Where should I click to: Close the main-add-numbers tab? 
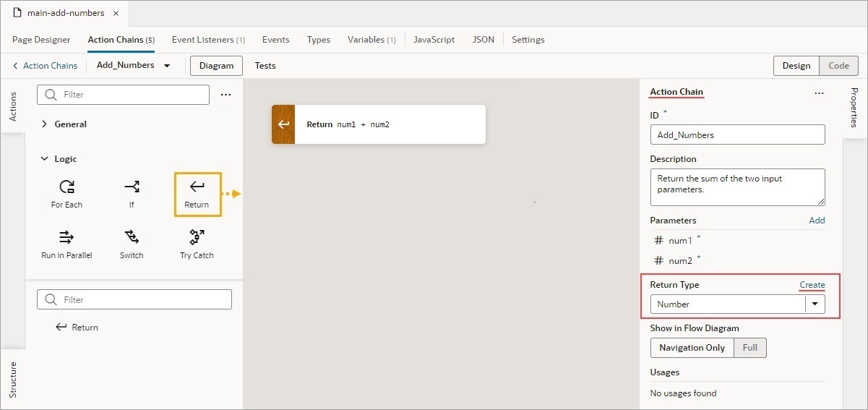pyautogui.click(x=116, y=13)
